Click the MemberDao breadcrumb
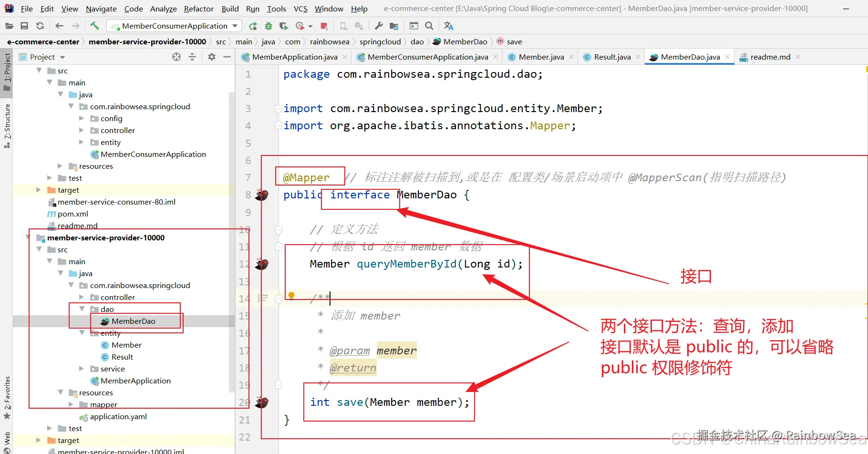Viewport: 868px width, 454px height. [x=460, y=41]
